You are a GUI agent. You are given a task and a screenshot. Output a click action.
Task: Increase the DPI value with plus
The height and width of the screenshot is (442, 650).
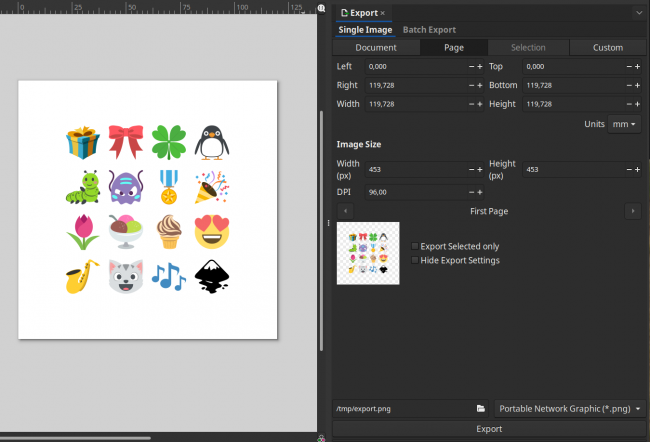pos(480,192)
